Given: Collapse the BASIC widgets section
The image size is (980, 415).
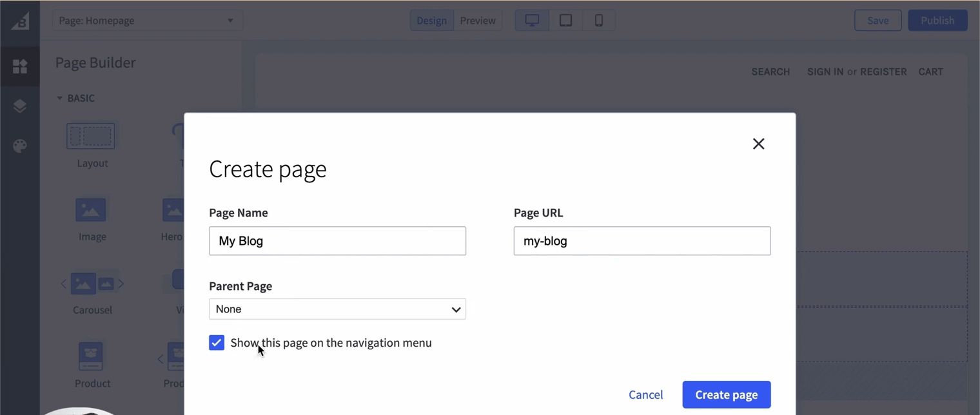Looking at the screenshot, I should (60, 98).
